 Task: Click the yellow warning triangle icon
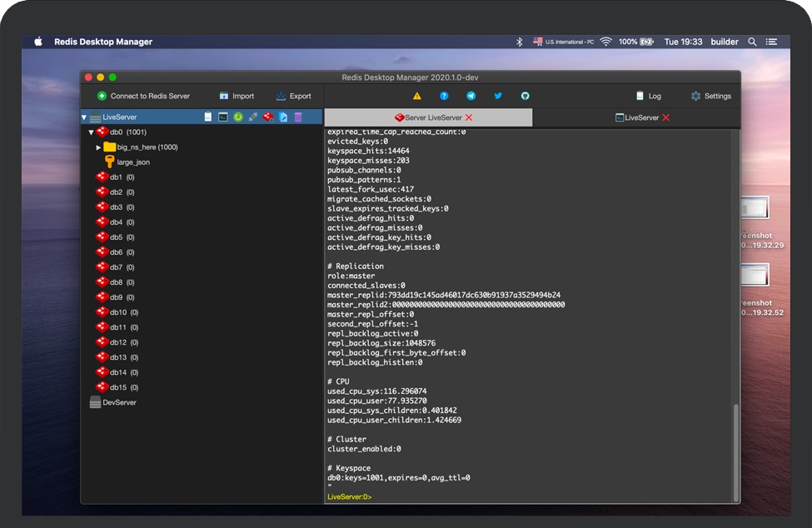pyautogui.click(x=417, y=96)
